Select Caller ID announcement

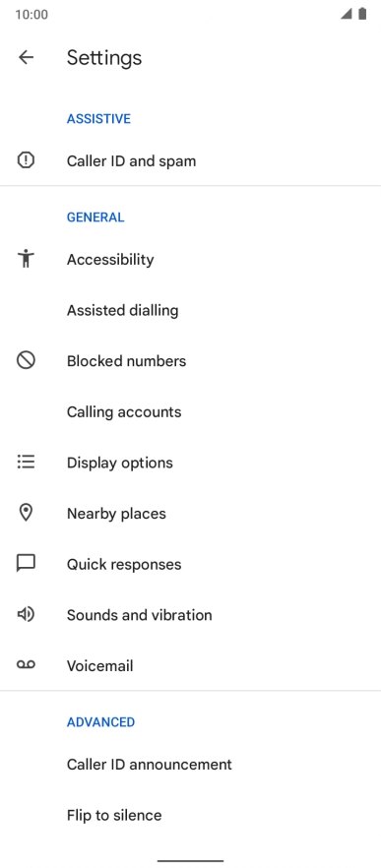(191, 765)
